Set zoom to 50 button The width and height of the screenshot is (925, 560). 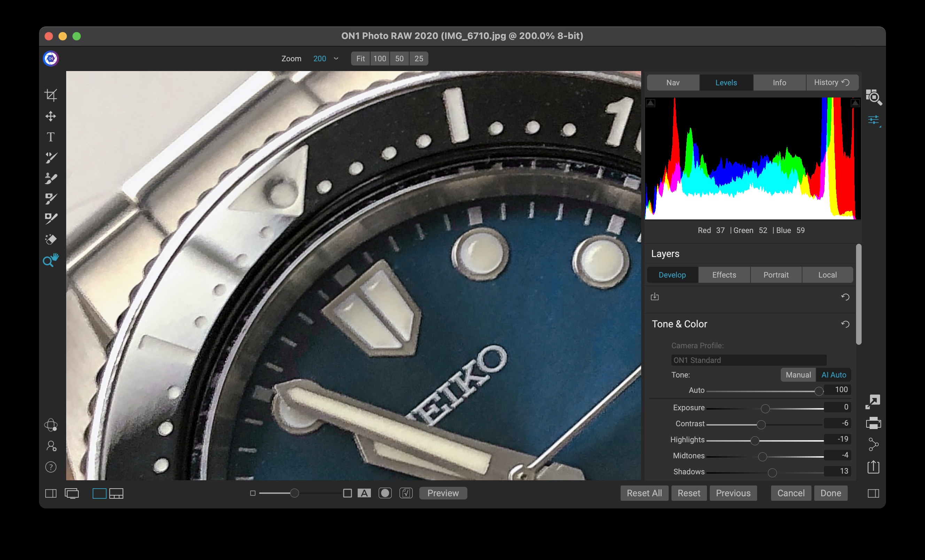point(399,59)
